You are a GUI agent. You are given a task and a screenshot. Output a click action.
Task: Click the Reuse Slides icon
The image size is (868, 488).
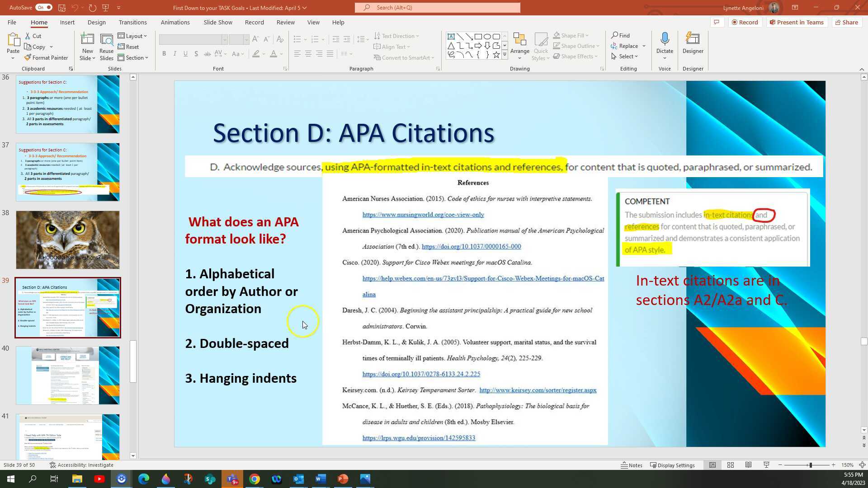click(x=106, y=40)
